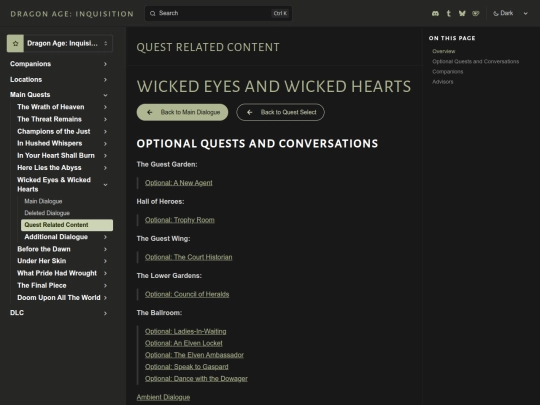This screenshot has width=540, height=405.
Task: Click the 'Quest Related Content' page header
Action: [x=208, y=47]
